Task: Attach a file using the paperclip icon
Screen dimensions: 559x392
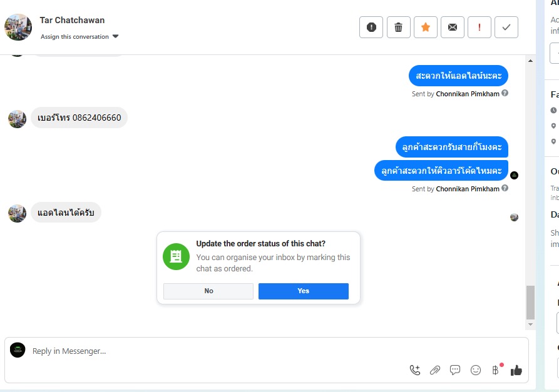Action: tap(435, 370)
